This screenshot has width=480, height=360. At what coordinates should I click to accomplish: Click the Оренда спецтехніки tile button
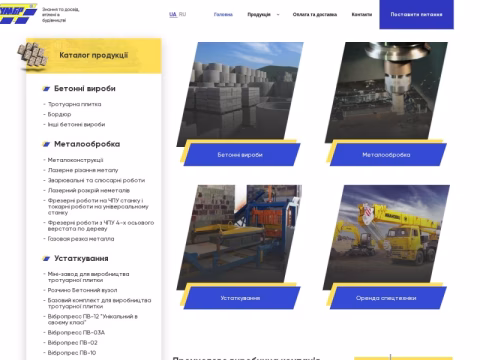(x=388, y=298)
